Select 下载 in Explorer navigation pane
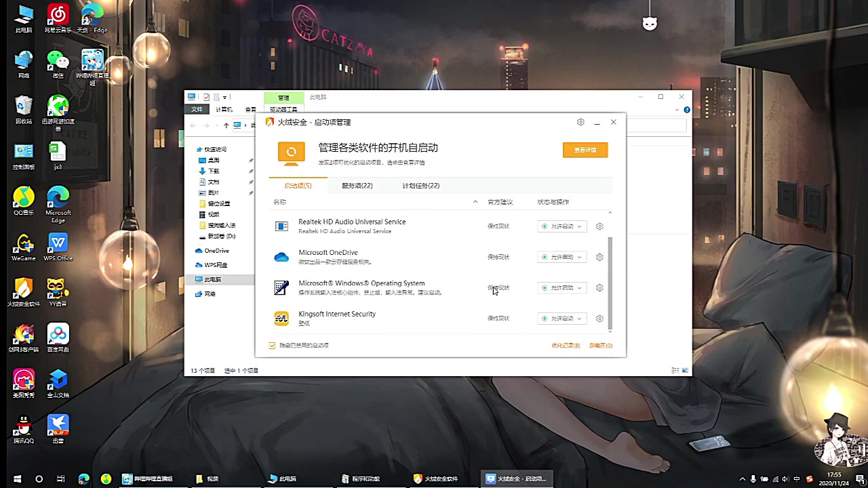Screen dimensions: 868x488 [x=214, y=171]
